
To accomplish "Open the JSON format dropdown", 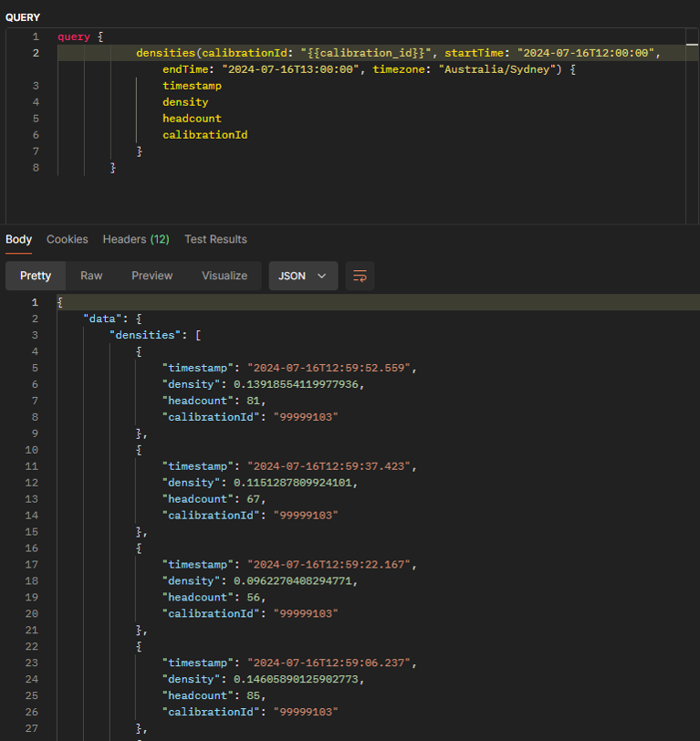I will pyautogui.click(x=303, y=276).
